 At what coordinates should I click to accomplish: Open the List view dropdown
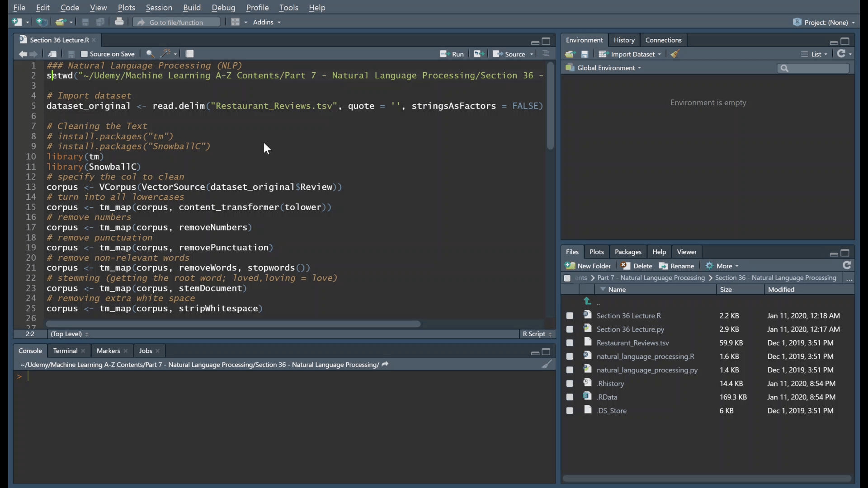coord(815,54)
